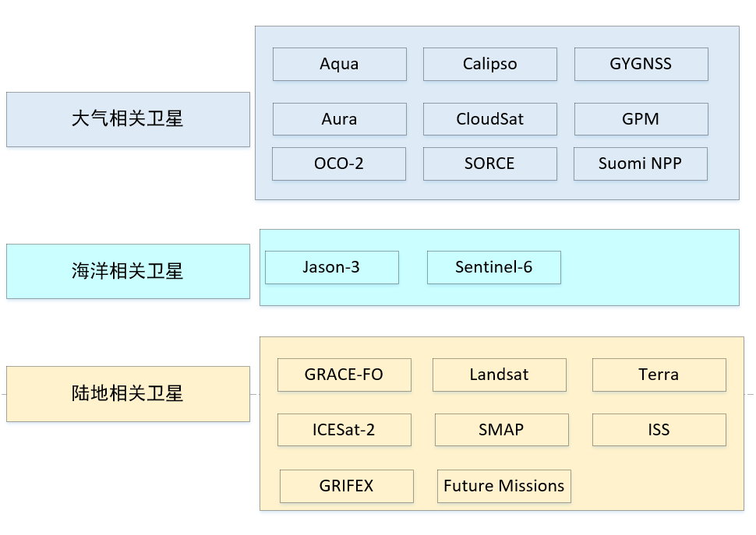
Task: Click the Calipso satellite box
Action: (x=490, y=64)
